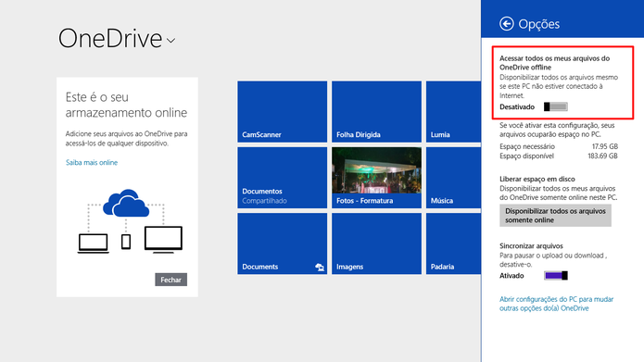
Task: Close the intro card with Fechar
Action: pos(170,280)
